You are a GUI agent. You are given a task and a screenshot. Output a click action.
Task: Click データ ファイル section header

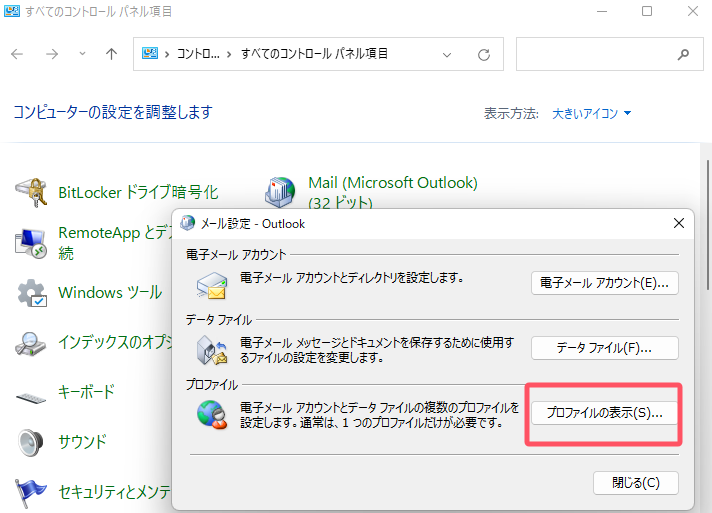click(219, 320)
